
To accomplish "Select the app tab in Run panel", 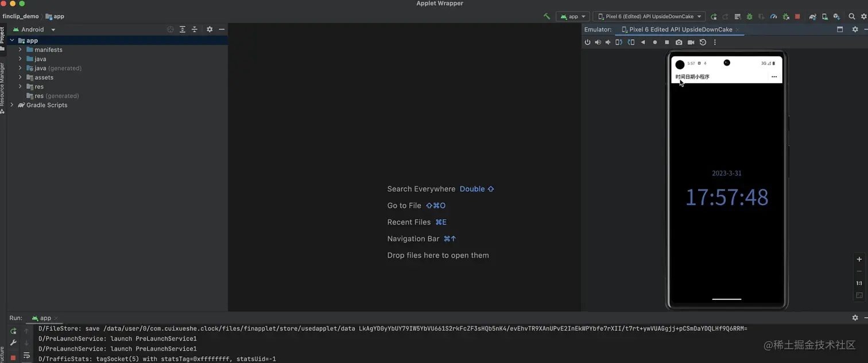I will 45,318.
